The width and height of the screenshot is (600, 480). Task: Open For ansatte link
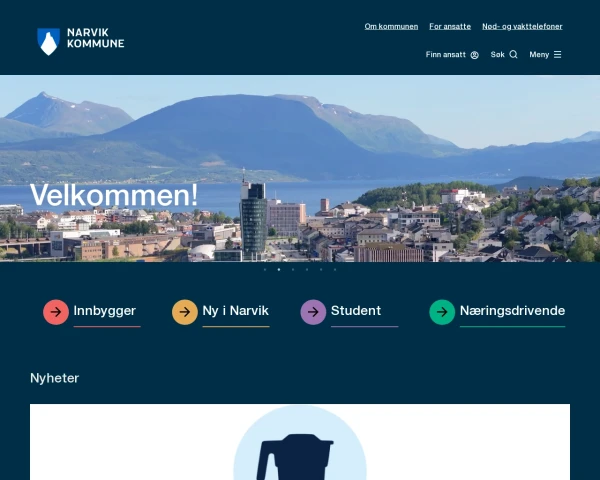tap(450, 26)
